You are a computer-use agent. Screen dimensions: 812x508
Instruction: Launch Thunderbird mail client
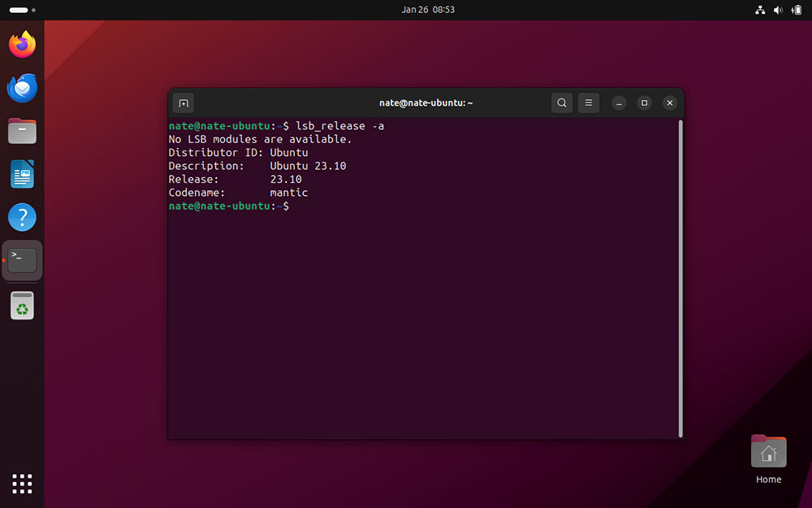[22, 87]
